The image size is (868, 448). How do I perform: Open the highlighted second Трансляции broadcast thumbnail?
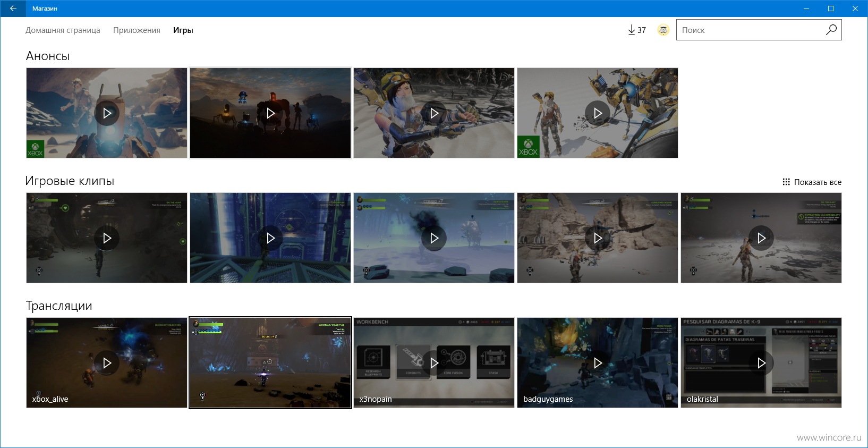(270, 363)
